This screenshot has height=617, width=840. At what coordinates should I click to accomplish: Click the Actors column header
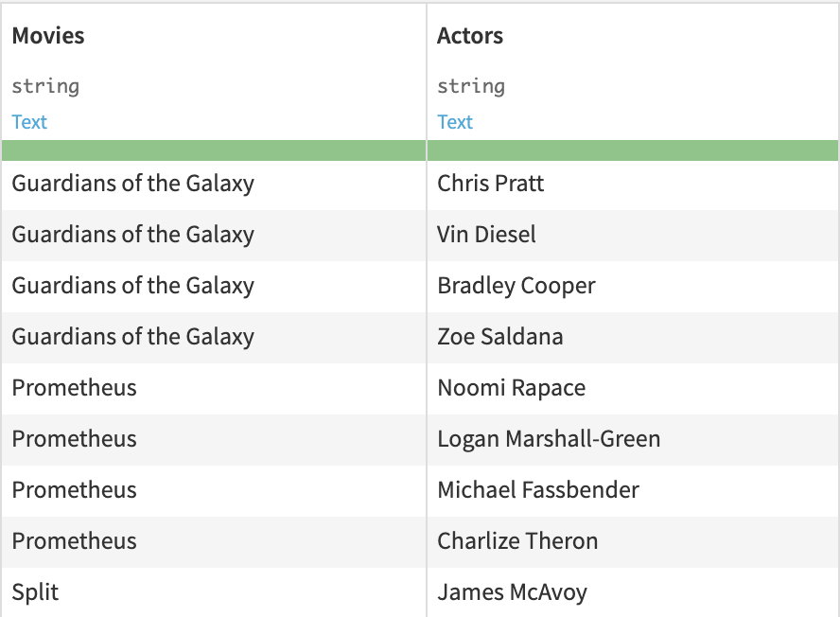pos(470,36)
